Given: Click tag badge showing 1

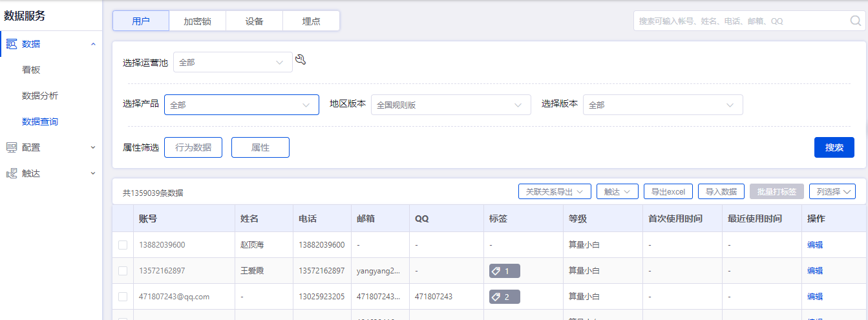Looking at the screenshot, I should 504,271.
